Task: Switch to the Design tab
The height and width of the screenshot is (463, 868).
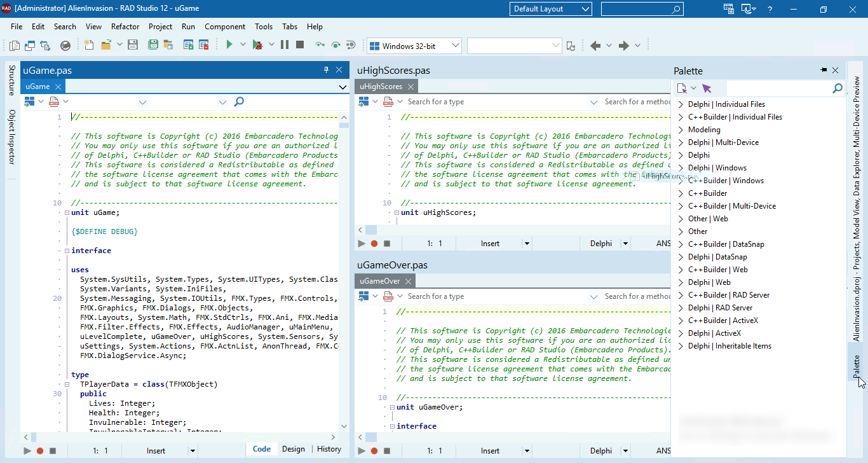Action: point(294,449)
